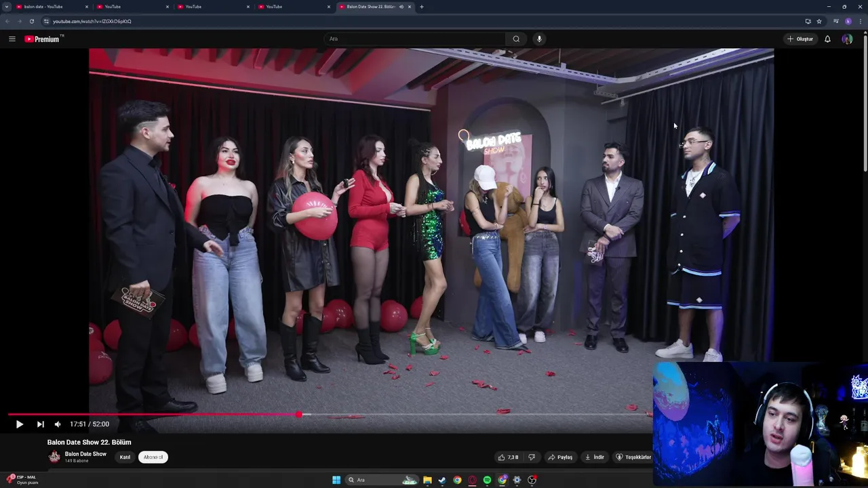Viewport: 868px width, 488px height.
Task: Click the Windows taskbar search box
Action: point(383,480)
